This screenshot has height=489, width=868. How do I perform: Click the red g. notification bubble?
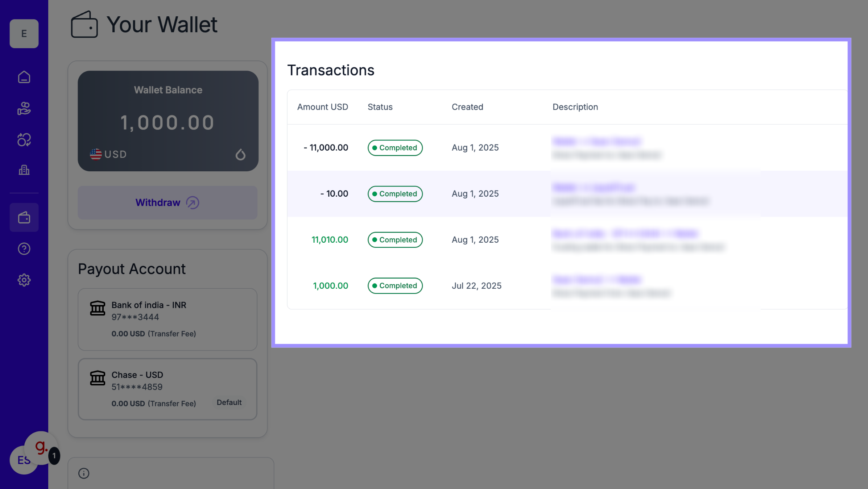[x=41, y=447]
